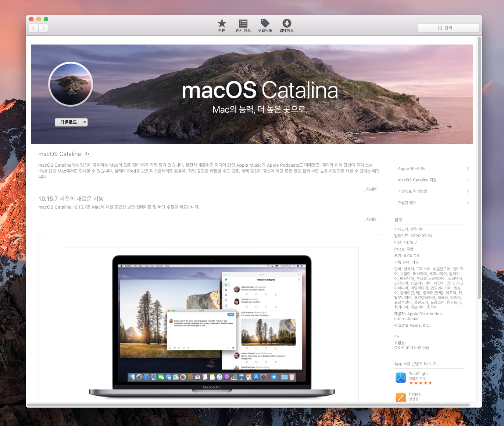Screen dimensions: 504x426
Task: Click the "macOS Catalina" app title text
Action: (x=60, y=154)
